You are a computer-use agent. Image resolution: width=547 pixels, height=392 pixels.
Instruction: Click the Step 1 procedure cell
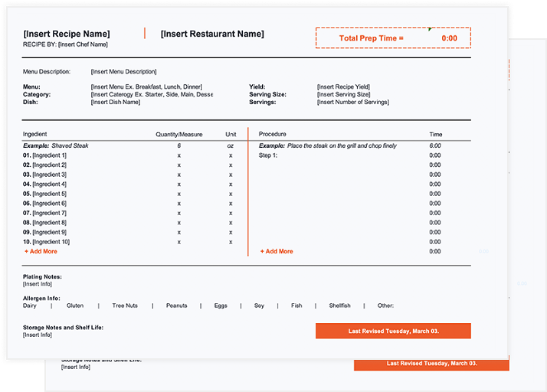(268, 155)
